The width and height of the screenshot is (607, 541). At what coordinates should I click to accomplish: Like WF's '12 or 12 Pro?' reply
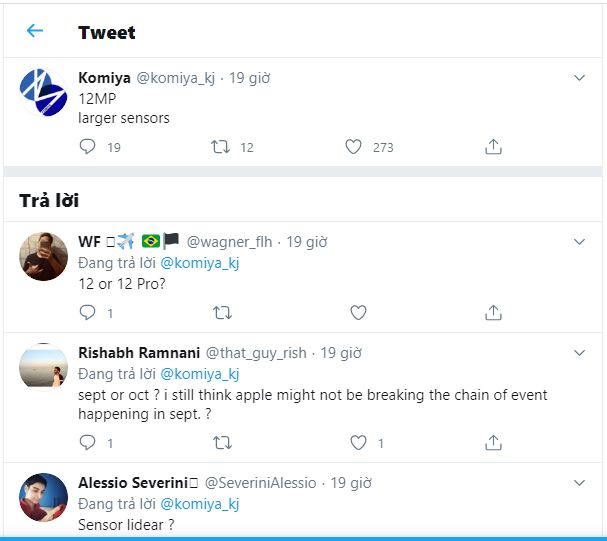[358, 312]
